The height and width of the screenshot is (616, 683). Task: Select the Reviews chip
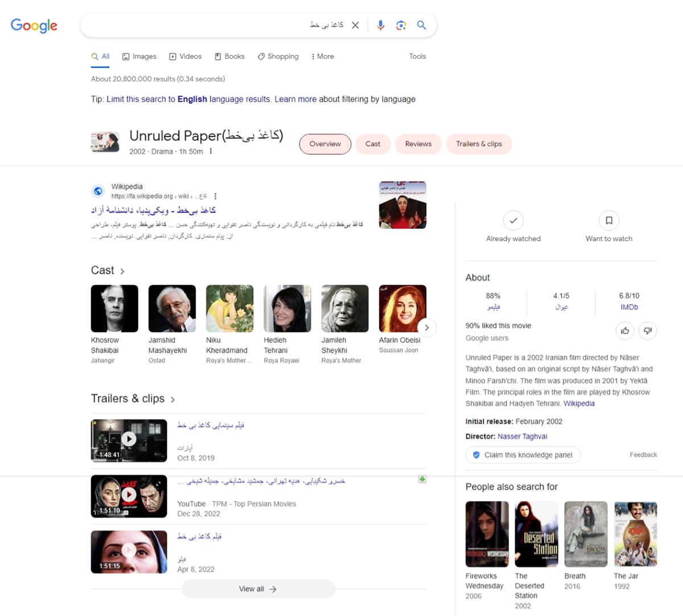point(418,144)
